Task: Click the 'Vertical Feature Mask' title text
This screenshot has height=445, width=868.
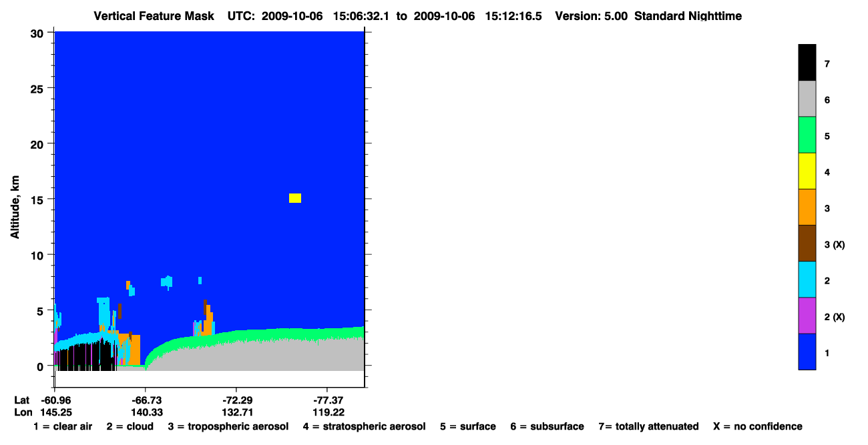Action: (x=154, y=15)
